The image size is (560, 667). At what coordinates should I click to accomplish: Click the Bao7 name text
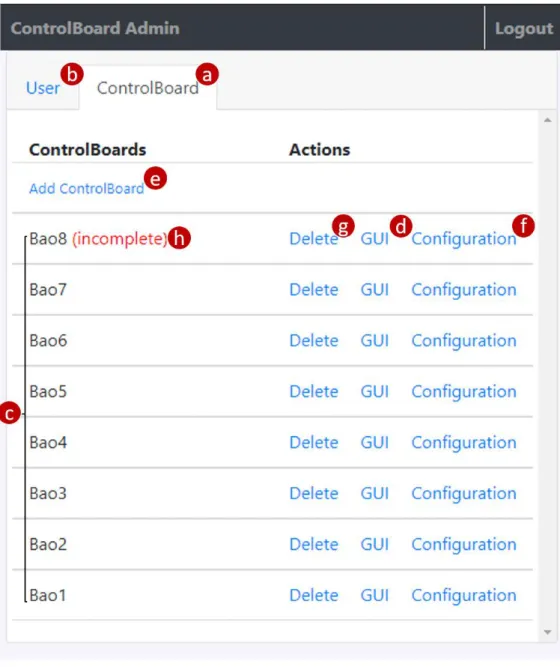point(48,290)
